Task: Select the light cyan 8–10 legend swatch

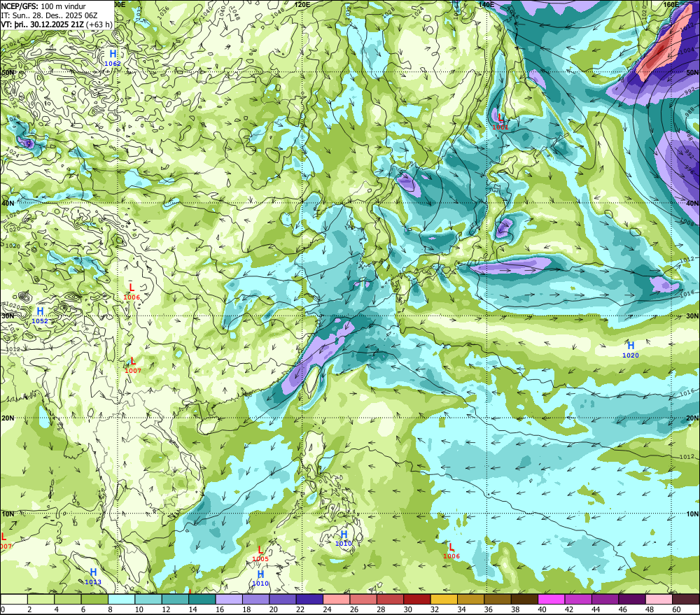Action: point(121,599)
